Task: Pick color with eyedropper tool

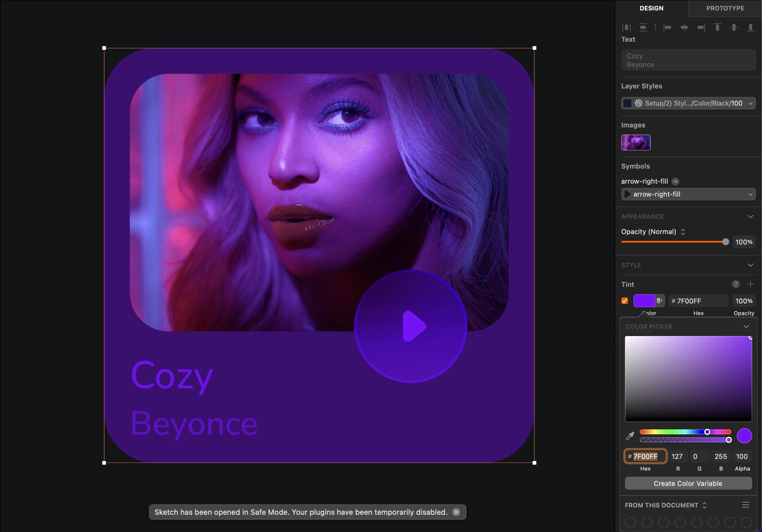Action: point(630,436)
